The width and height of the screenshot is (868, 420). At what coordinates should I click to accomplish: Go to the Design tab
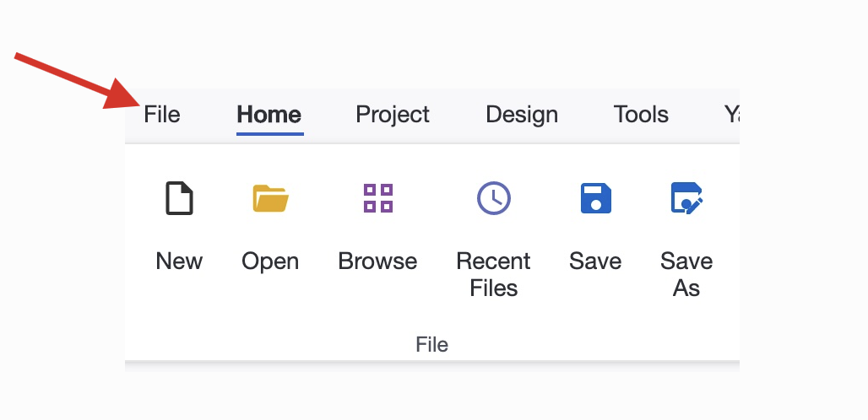[x=522, y=115]
